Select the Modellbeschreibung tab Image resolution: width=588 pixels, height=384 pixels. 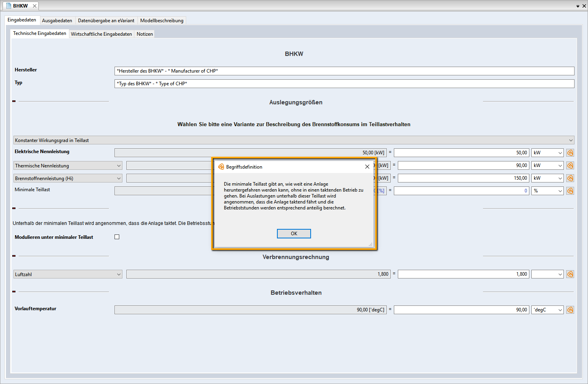[x=162, y=21]
